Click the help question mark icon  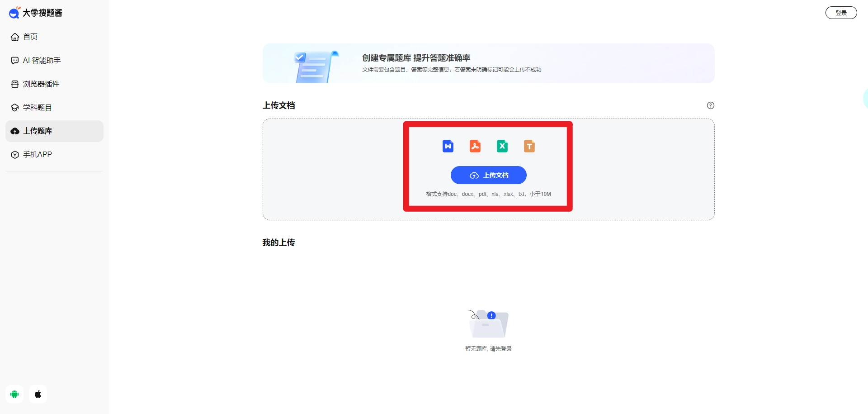click(x=710, y=105)
